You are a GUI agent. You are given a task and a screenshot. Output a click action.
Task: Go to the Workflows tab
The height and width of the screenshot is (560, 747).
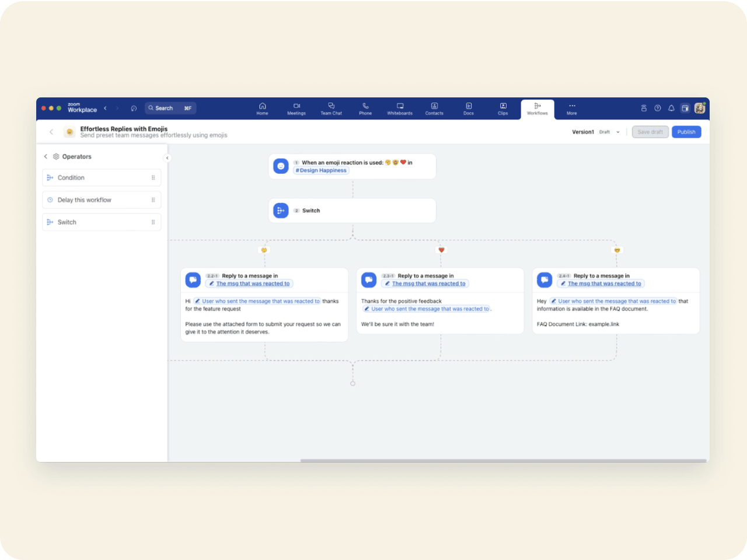pos(537,108)
